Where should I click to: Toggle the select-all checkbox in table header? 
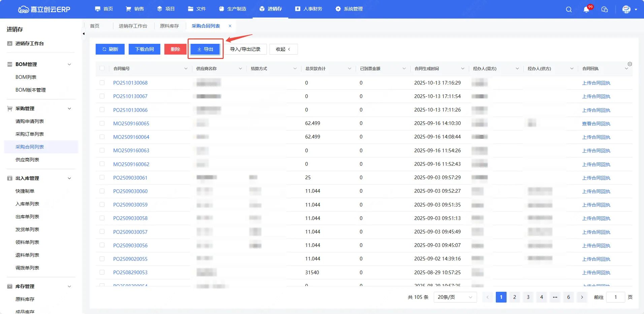[x=102, y=68]
